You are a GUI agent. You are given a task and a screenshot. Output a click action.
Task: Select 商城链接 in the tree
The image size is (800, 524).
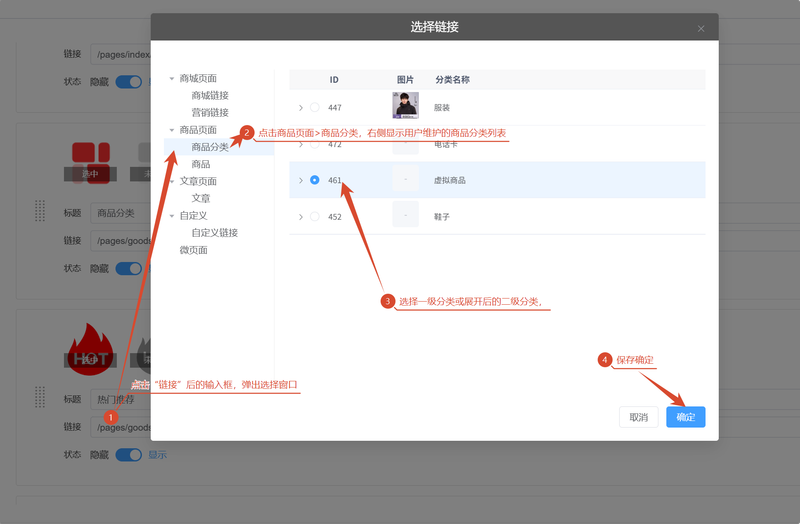[x=210, y=95]
